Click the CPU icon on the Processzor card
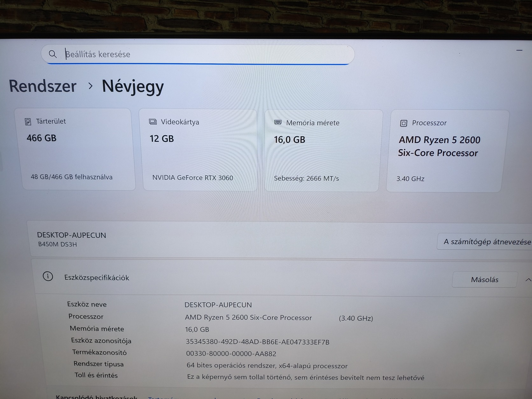532x399 pixels. coord(403,123)
